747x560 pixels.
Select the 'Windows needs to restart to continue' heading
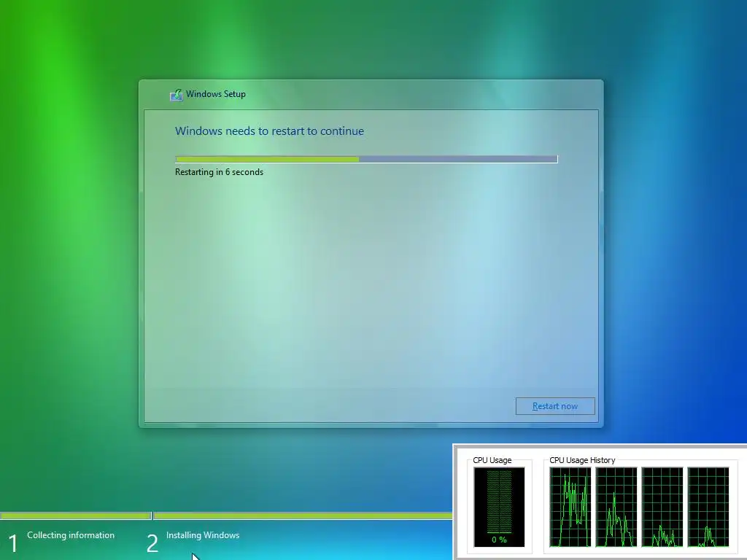click(269, 131)
